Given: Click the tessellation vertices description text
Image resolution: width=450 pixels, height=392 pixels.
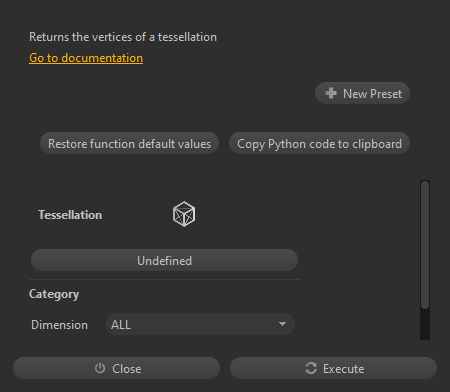Looking at the screenshot, I should (x=123, y=37).
